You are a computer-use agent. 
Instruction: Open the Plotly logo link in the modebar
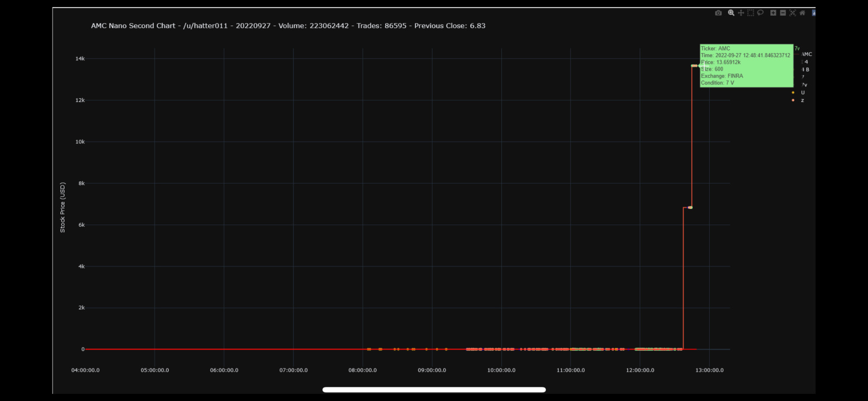click(814, 13)
